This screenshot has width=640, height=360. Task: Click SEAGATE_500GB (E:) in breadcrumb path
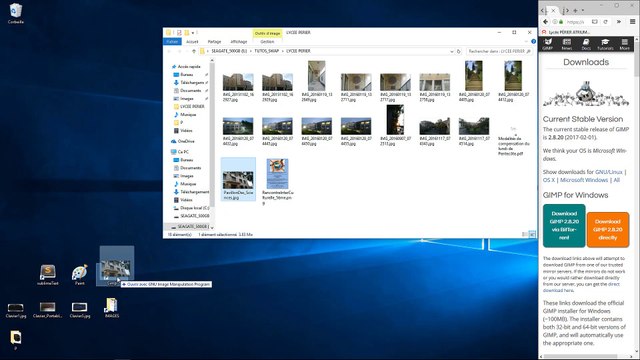(229, 51)
